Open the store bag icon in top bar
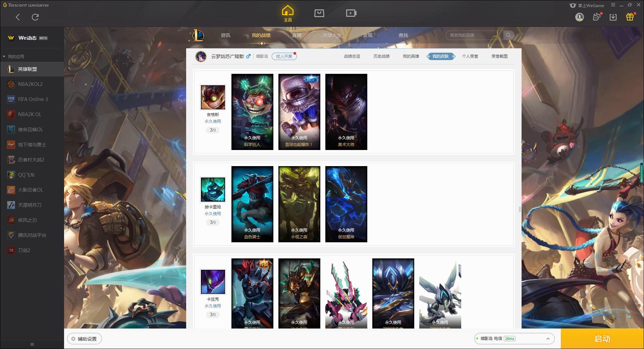The width and height of the screenshot is (644, 349). (319, 13)
